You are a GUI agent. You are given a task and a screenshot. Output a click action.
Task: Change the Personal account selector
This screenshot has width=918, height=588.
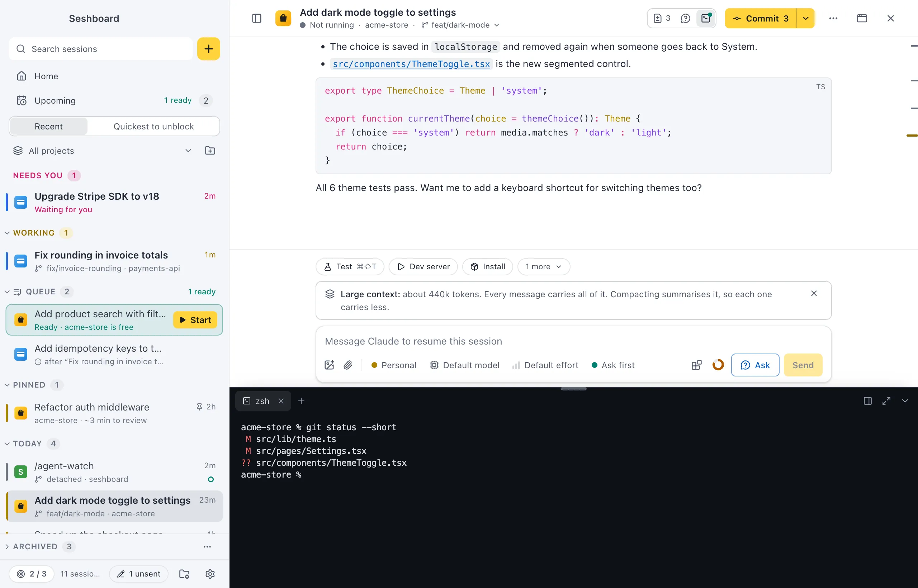tap(394, 365)
